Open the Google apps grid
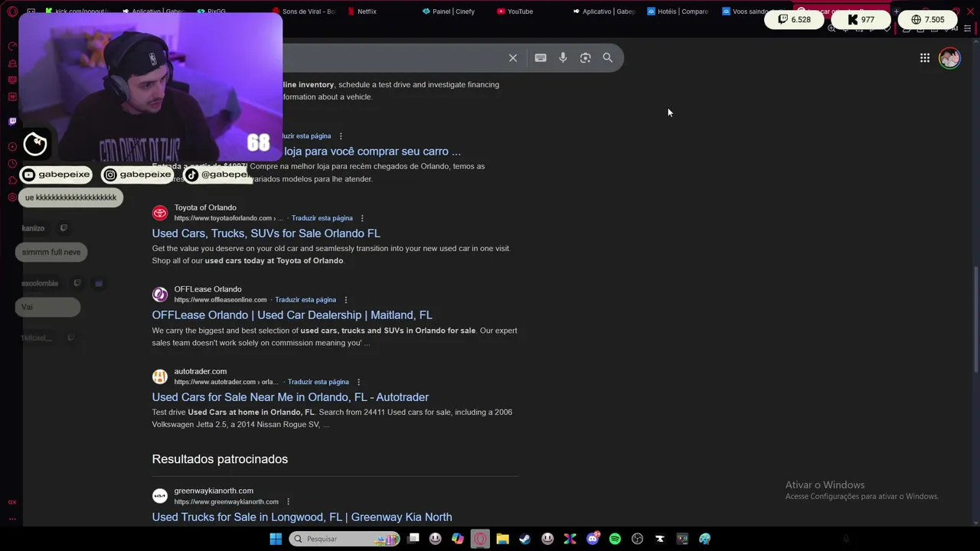Screen dimensions: 980x551 925,58
